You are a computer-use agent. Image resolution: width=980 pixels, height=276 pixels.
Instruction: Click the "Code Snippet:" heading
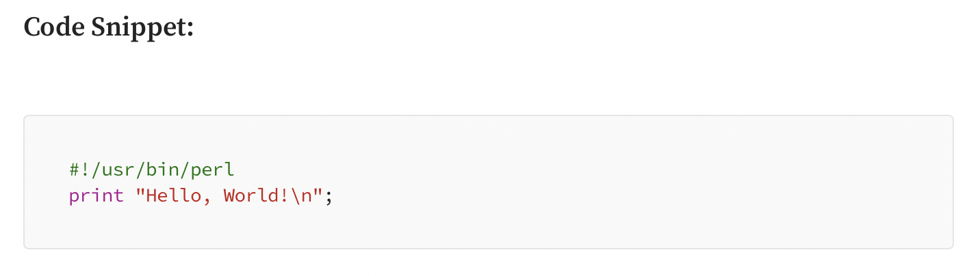(109, 28)
